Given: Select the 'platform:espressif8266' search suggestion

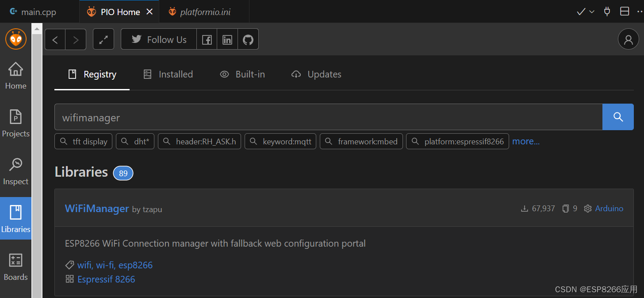Looking at the screenshot, I should pos(457,142).
